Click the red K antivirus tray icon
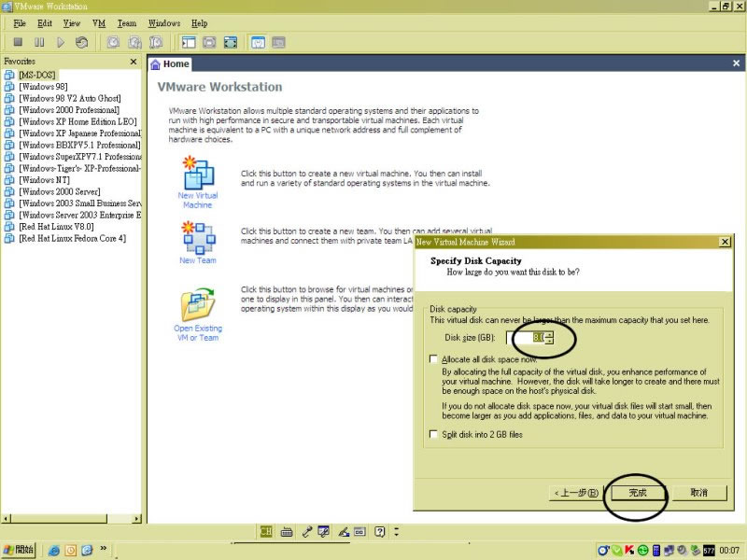747x560 pixels. point(629,550)
